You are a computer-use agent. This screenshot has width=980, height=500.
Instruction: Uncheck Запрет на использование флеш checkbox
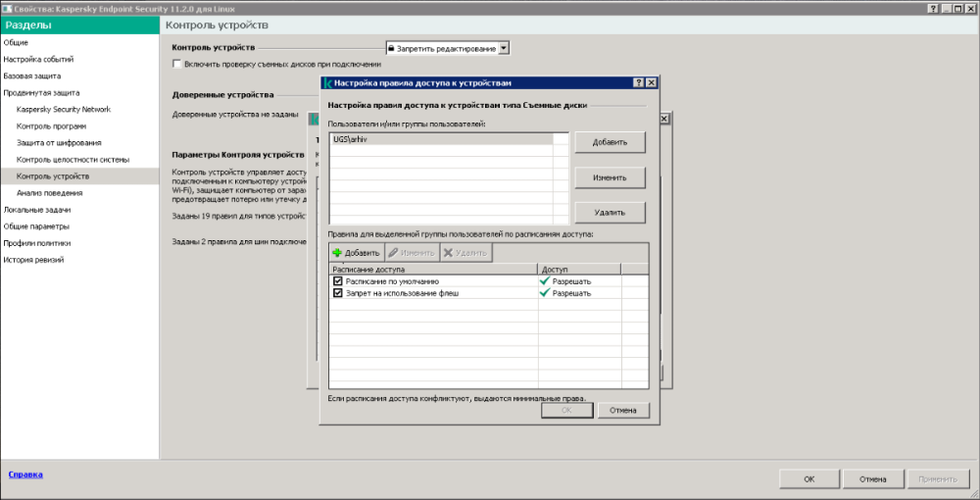click(338, 292)
